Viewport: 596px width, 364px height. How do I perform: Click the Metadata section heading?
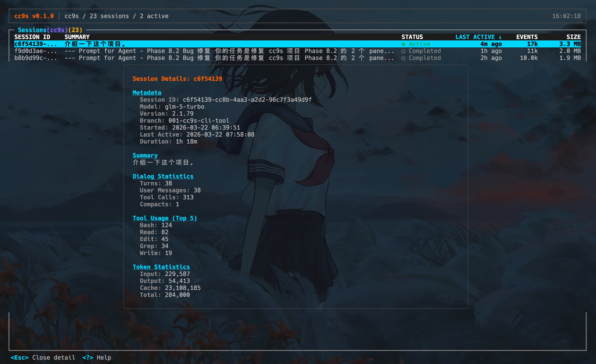pos(147,93)
